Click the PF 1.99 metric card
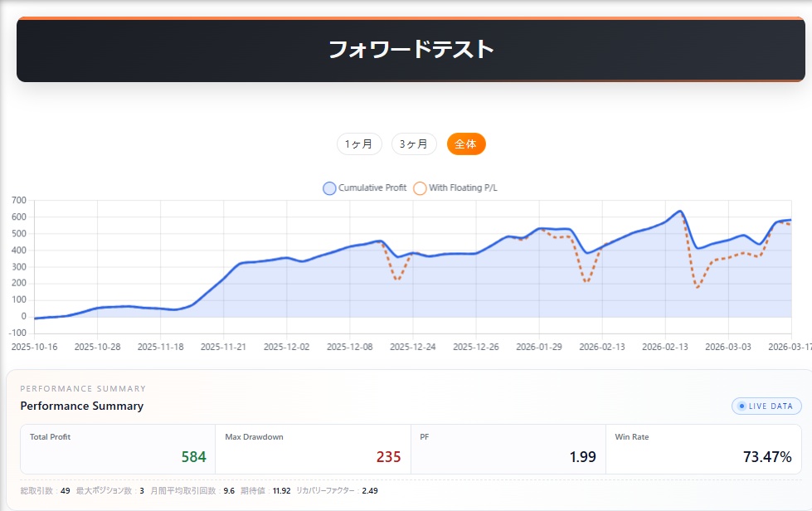Screen dimensions: 812x511 [508, 449]
